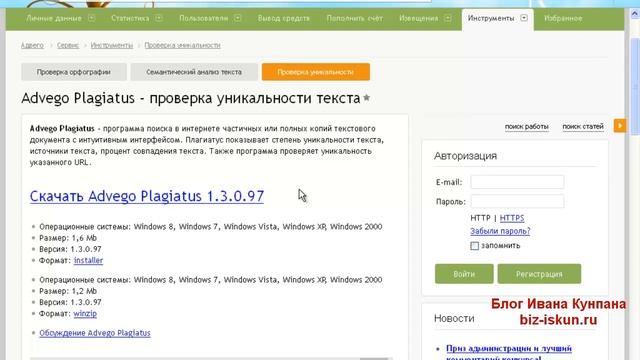Switch login to HTTPS

(512, 218)
